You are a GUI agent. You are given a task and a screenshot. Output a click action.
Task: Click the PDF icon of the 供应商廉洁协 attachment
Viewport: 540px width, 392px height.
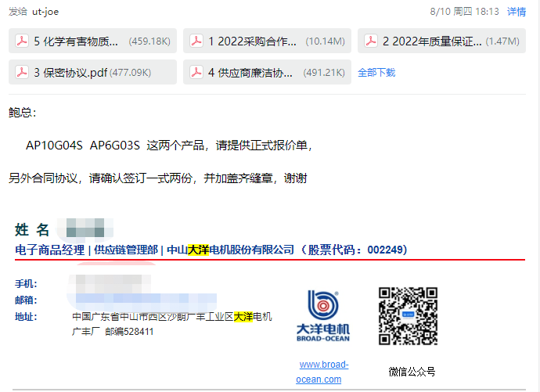click(x=196, y=73)
